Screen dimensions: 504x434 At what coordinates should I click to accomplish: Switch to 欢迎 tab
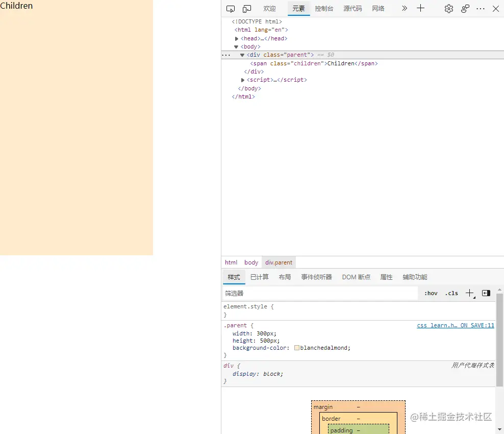click(269, 9)
